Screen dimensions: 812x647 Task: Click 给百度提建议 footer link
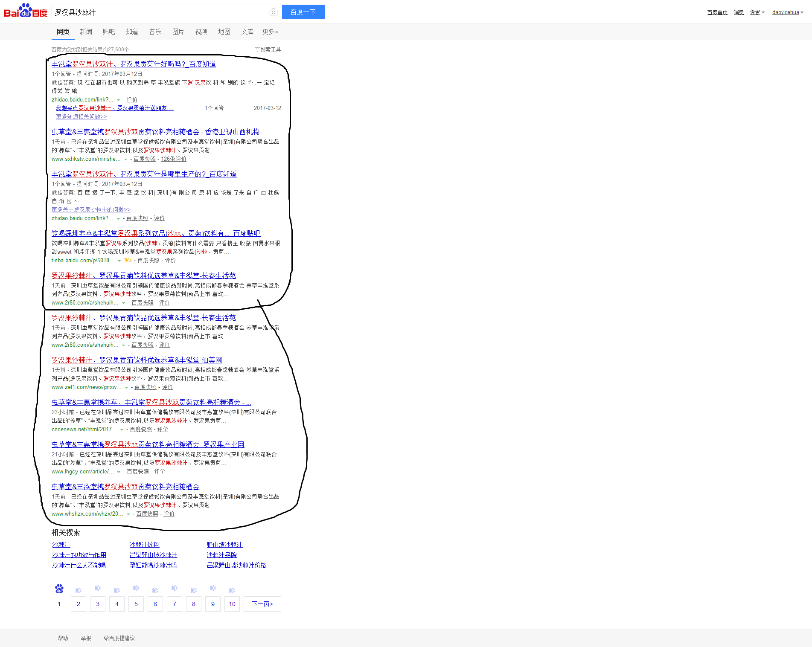[119, 638]
